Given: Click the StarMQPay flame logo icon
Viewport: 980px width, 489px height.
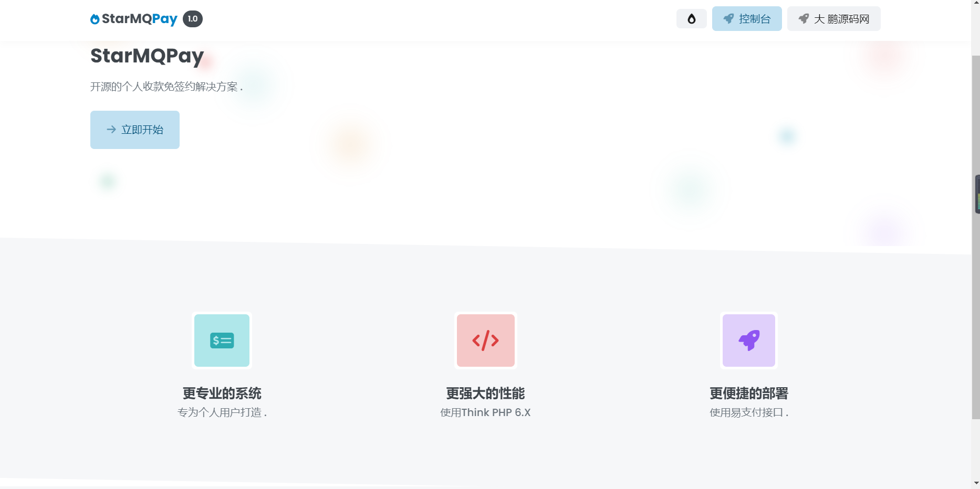Looking at the screenshot, I should coord(95,19).
